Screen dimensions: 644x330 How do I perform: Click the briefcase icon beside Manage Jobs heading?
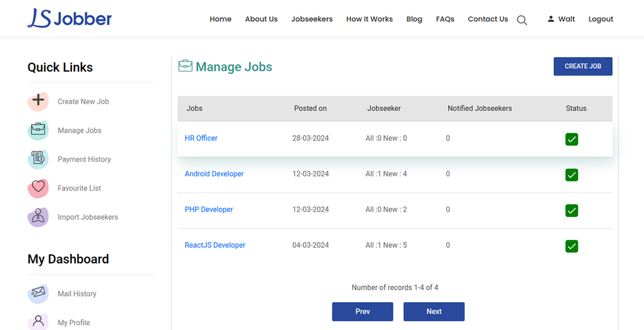(185, 66)
